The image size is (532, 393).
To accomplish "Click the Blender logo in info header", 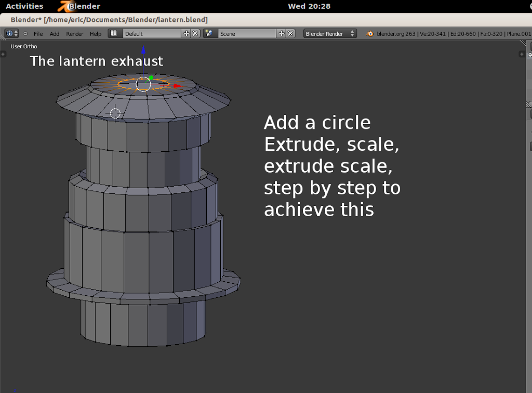I will click(x=370, y=33).
